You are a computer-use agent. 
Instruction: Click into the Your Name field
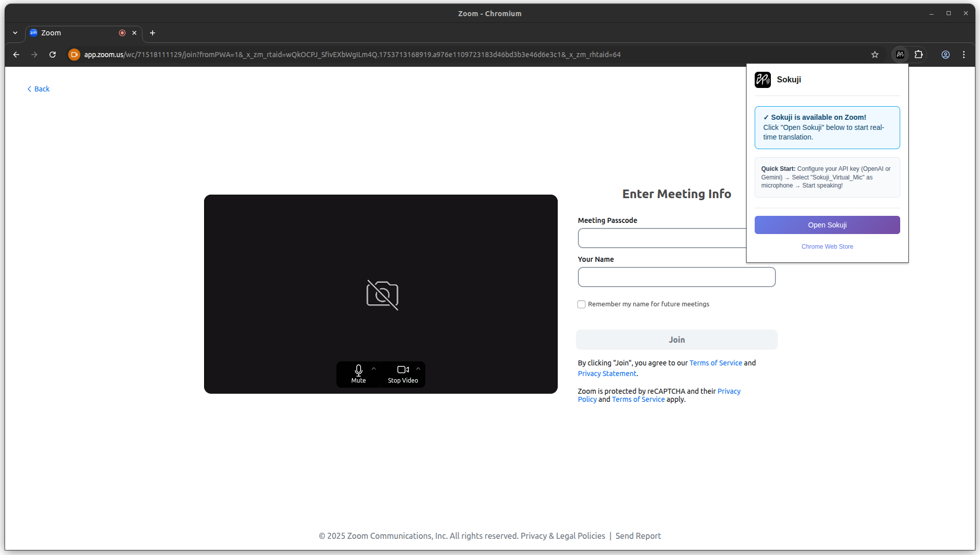[676, 277]
